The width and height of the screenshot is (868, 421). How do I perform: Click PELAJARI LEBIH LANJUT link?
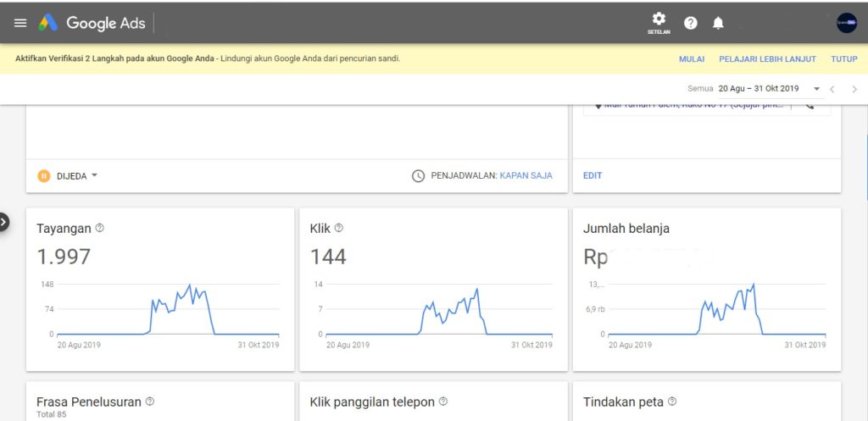[767, 58]
